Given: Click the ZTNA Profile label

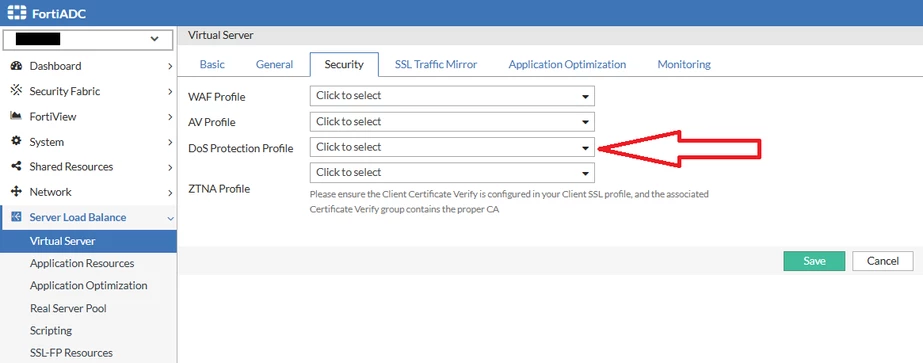Looking at the screenshot, I should (x=219, y=189).
